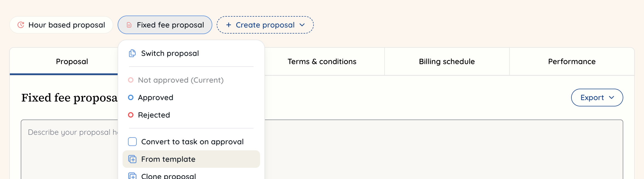This screenshot has height=179, width=644.
Task: Click the document icon on Fixed fee proposal
Action: click(x=129, y=25)
